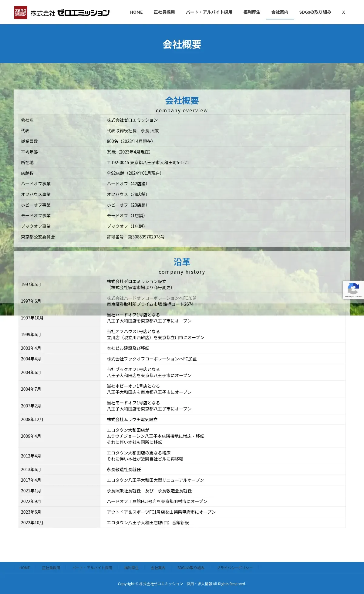Click the 店舗数 label
364x594 pixels.
[x=27, y=173]
